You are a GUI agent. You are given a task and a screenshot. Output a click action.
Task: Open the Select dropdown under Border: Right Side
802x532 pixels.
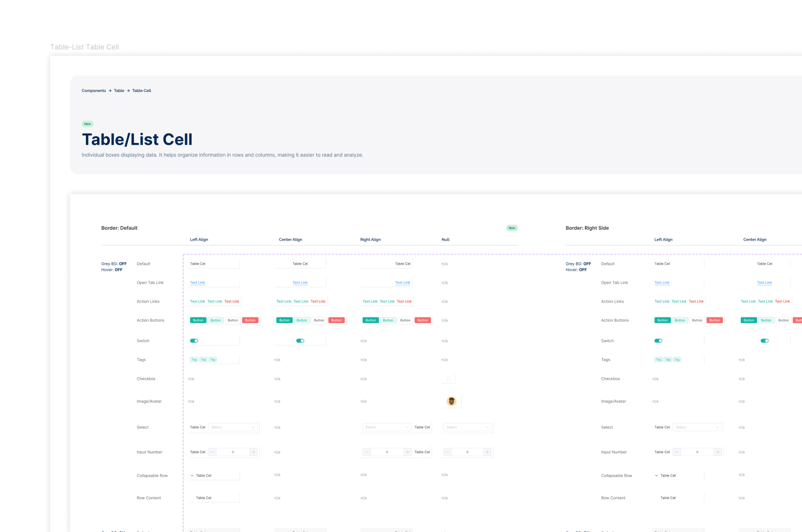(x=697, y=427)
